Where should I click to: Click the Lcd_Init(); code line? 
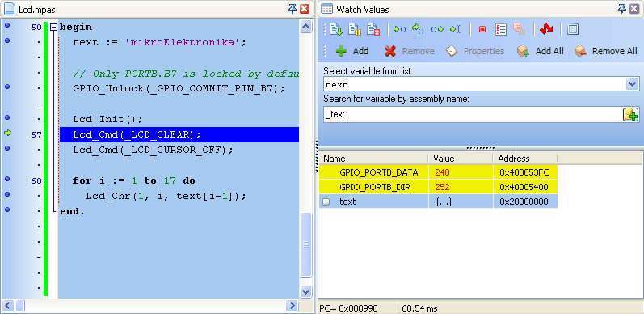tap(107, 119)
